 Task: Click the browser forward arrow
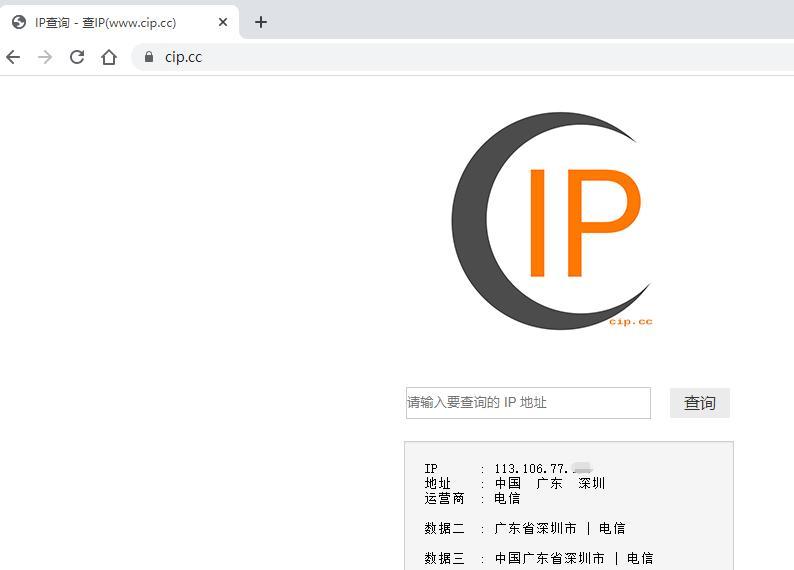[x=45, y=57]
